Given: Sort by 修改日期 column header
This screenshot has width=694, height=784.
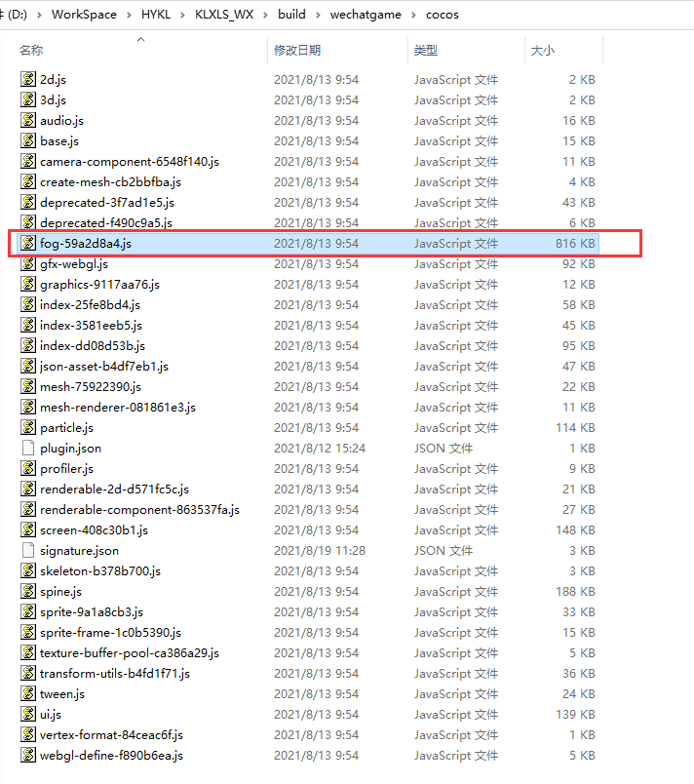Looking at the screenshot, I should 297,50.
